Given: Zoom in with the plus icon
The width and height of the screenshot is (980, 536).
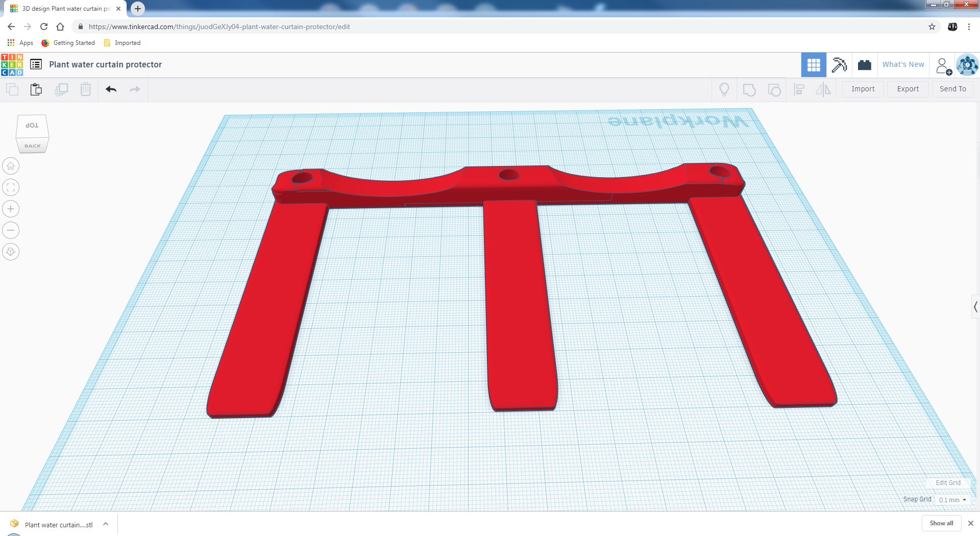Looking at the screenshot, I should click(11, 209).
